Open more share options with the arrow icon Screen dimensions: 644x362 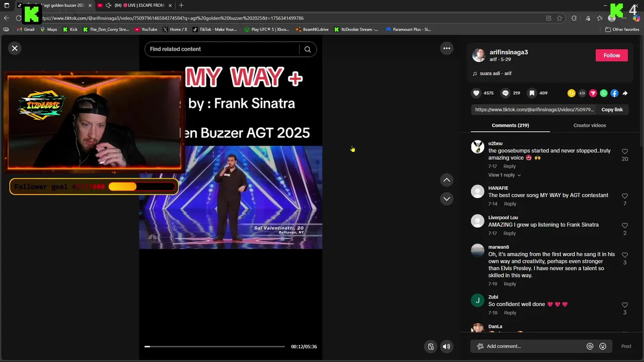coord(625,93)
